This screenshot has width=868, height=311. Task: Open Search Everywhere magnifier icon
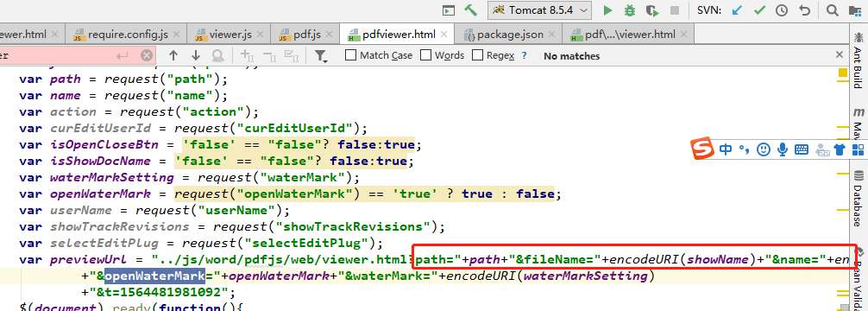point(832,10)
